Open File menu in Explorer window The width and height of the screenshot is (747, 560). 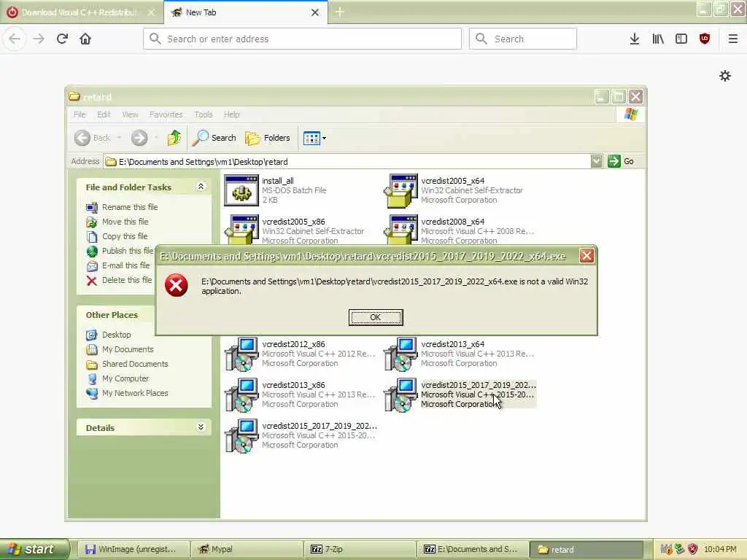80,114
